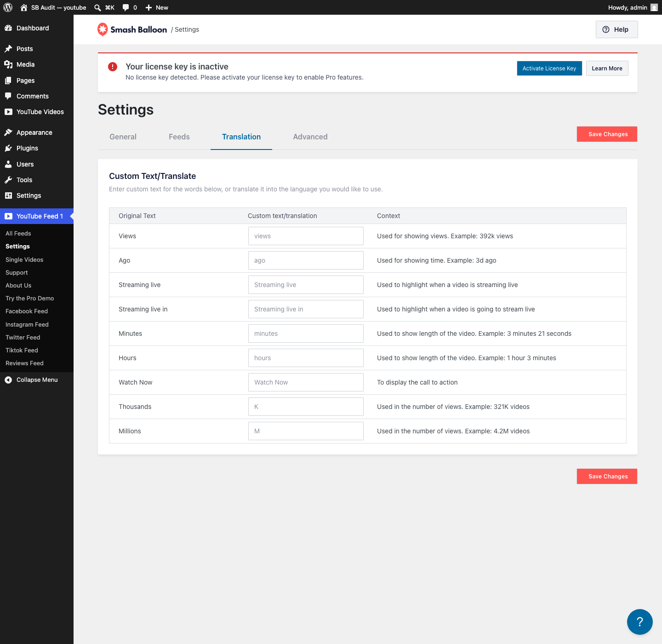Focus the Ago translation field
Screen dimensions: 662x644
tap(306, 260)
